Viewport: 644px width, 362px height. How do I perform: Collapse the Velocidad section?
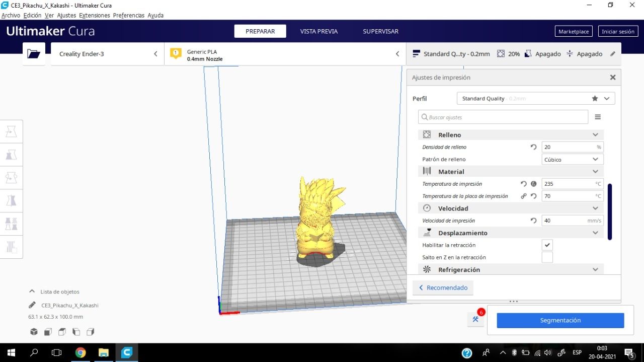coord(511,208)
